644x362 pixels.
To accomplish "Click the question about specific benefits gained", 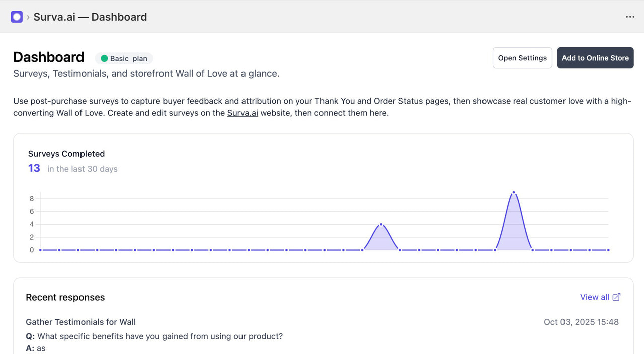I will (x=154, y=336).
